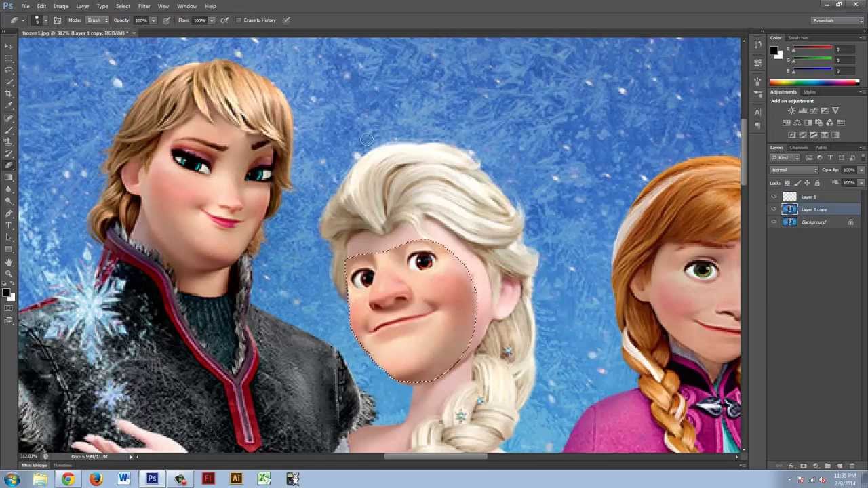Select the Move tool
The height and width of the screenshot is (488, 868).
[8, 45]
